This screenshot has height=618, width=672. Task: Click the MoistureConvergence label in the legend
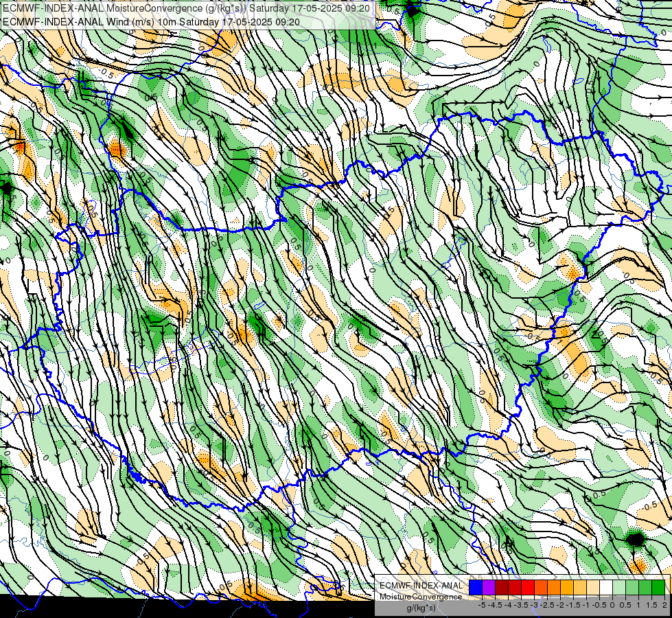point(421,597)
